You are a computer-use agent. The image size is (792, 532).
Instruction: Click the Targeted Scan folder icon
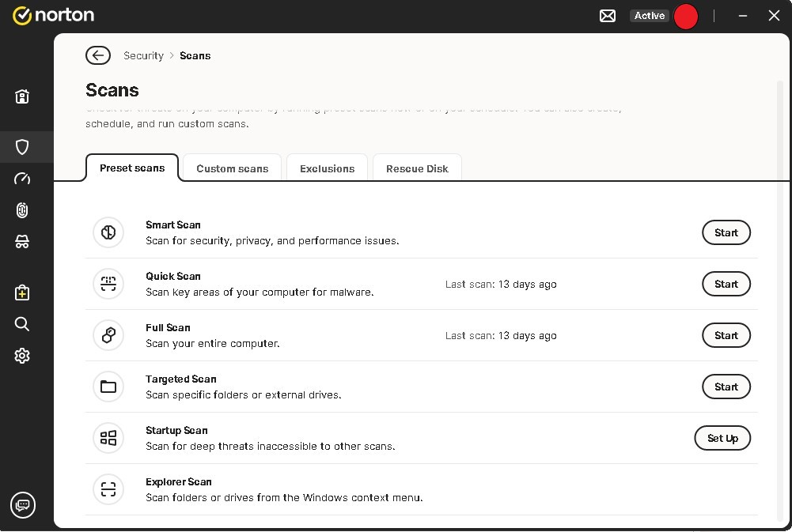[108, 387]
